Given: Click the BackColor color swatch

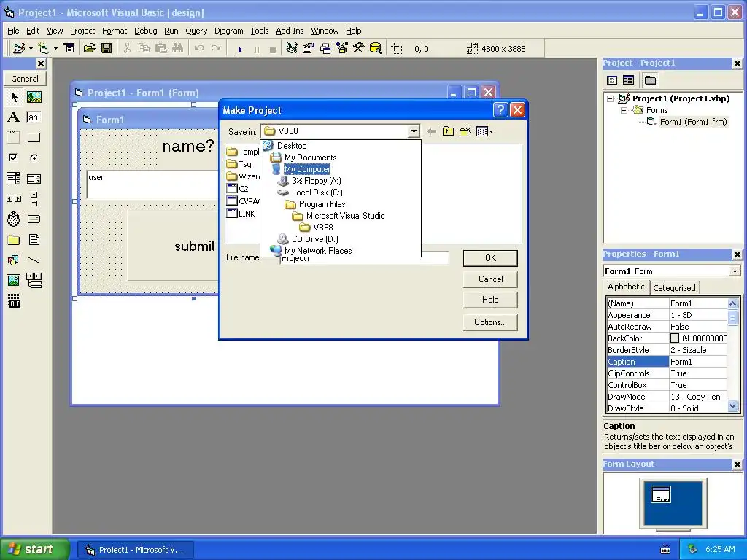Looking at the screenshot, I should tap(675, 338).
